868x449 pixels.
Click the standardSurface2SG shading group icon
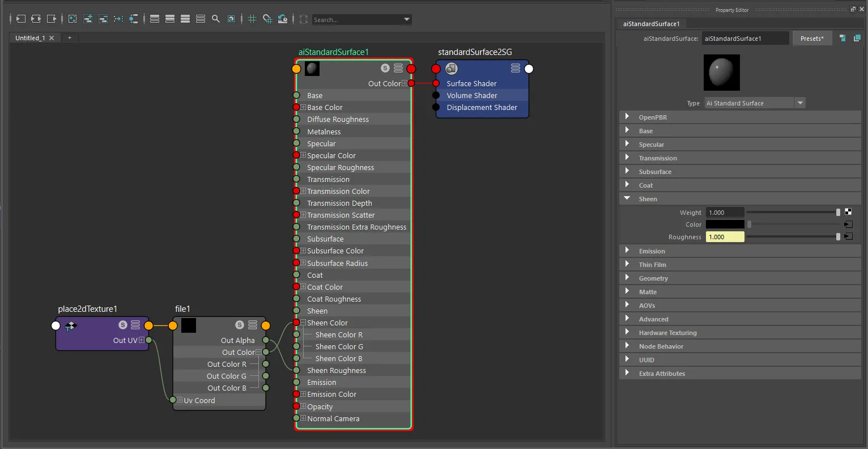tap(452, 69)
